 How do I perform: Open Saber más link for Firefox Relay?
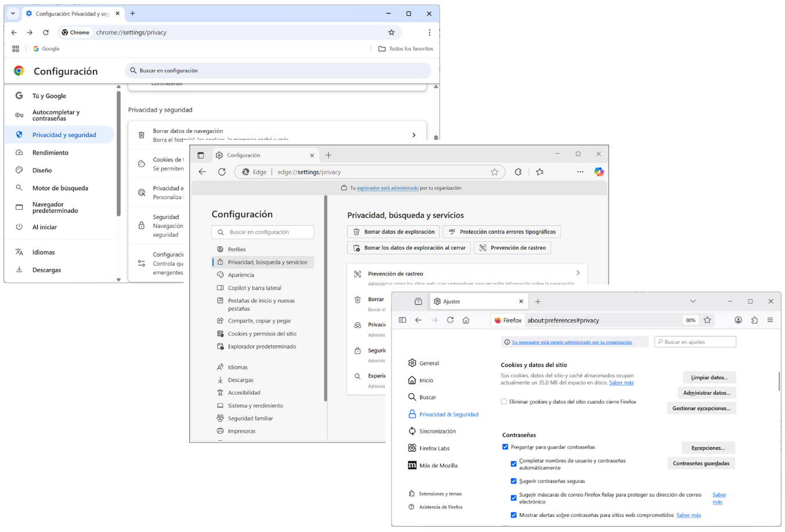(719, 498)
